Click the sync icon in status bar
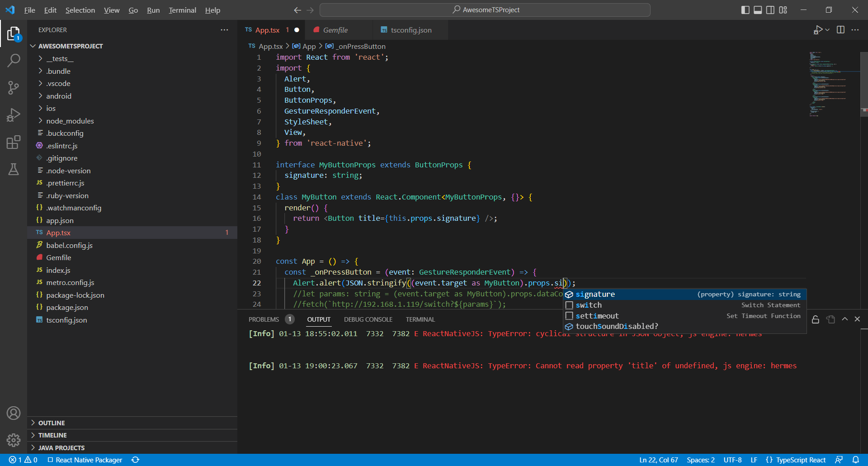The image size is (868, 466). point(135,460)
